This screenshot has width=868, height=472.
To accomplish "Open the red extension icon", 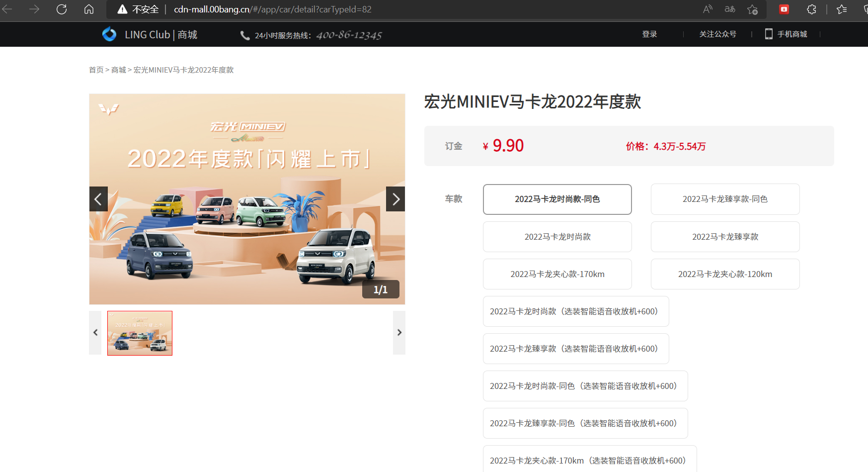I will click(784, 9).
